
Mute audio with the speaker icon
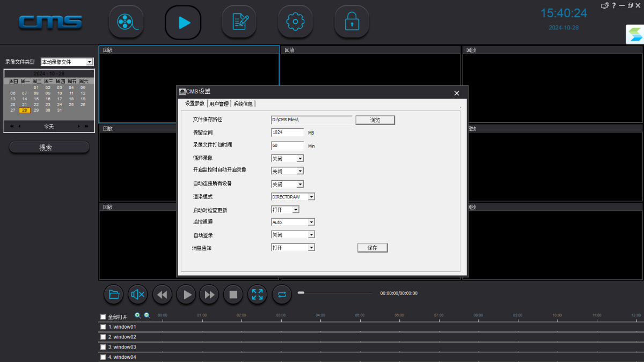(x=138, y=294)
